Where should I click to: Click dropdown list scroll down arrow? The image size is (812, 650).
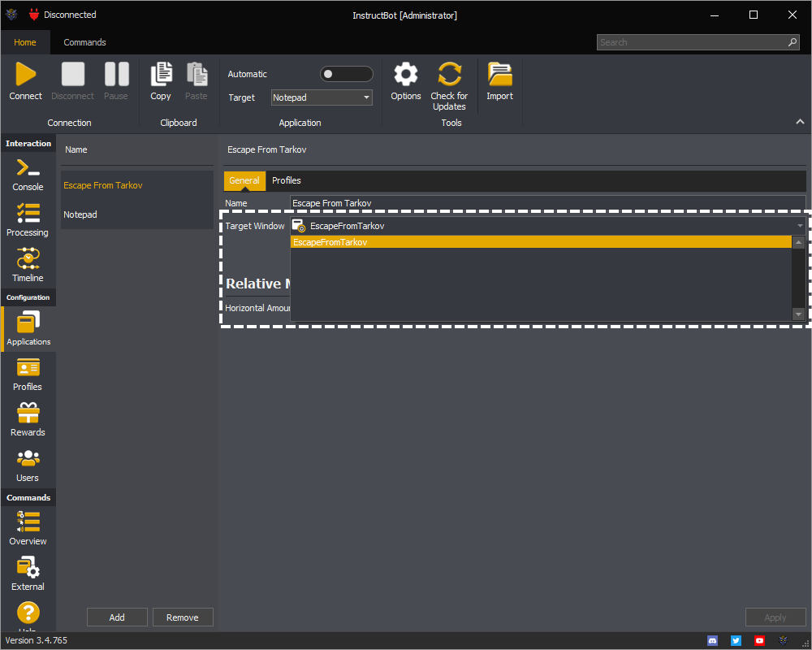[x=798, y=314]
